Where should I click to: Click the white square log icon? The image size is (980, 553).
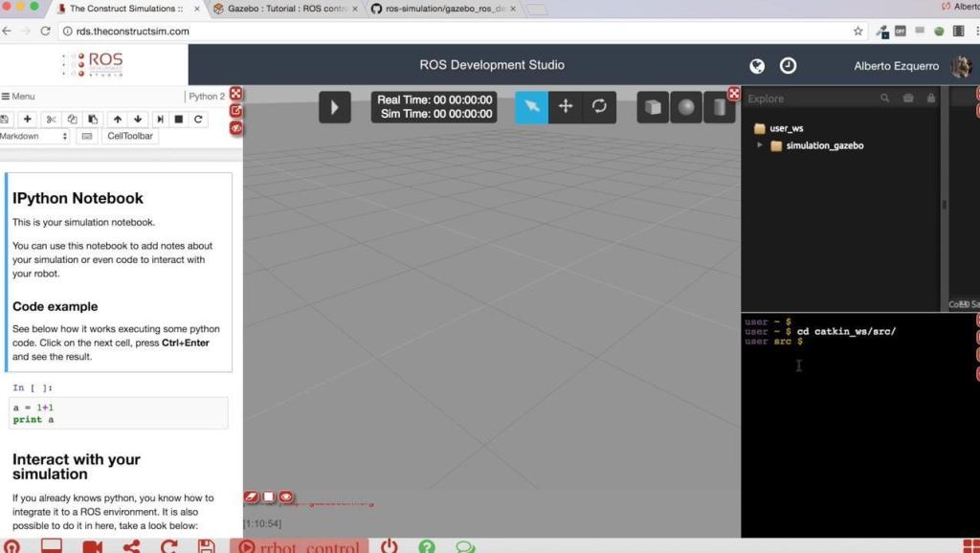coord(269,497)
